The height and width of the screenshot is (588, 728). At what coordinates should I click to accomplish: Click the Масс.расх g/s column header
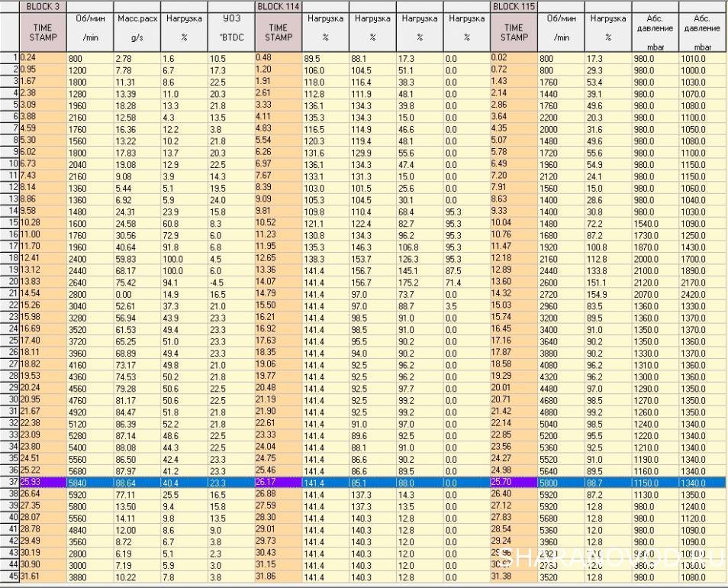(137, 32)
